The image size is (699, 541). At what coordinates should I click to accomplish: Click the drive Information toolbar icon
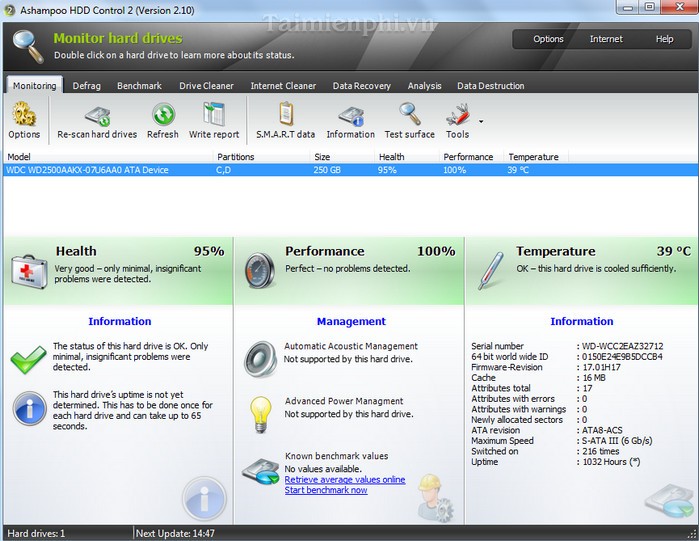(x=350, y=116)
